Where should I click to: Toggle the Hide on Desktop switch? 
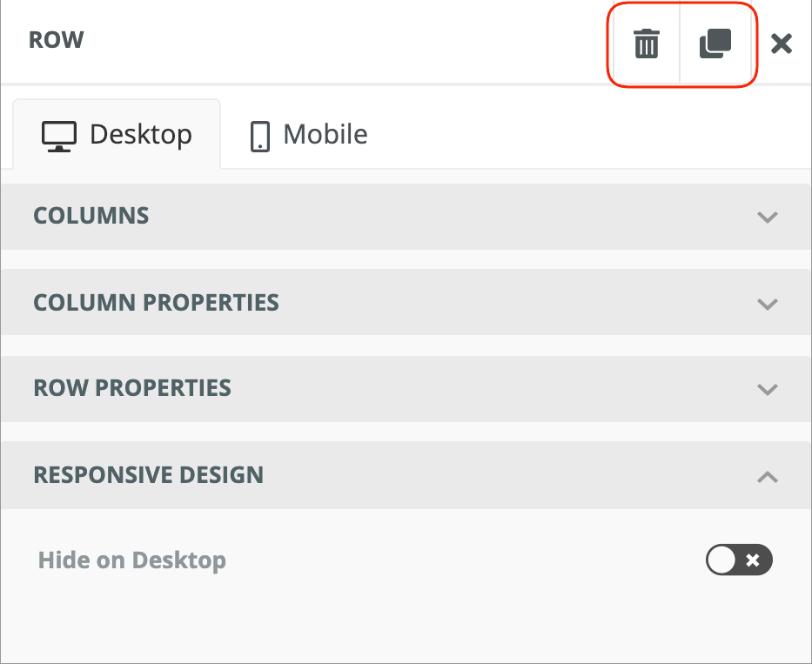coord(739,560)
